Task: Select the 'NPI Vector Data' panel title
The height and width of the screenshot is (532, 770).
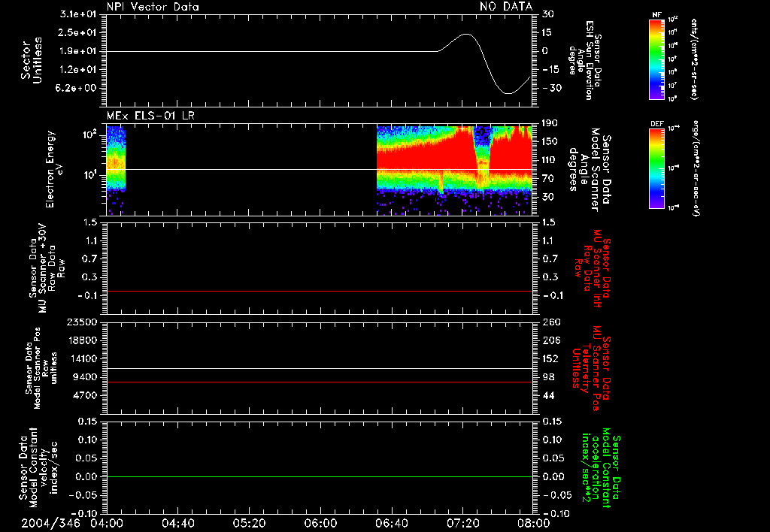Action: (x=153, y=7)
